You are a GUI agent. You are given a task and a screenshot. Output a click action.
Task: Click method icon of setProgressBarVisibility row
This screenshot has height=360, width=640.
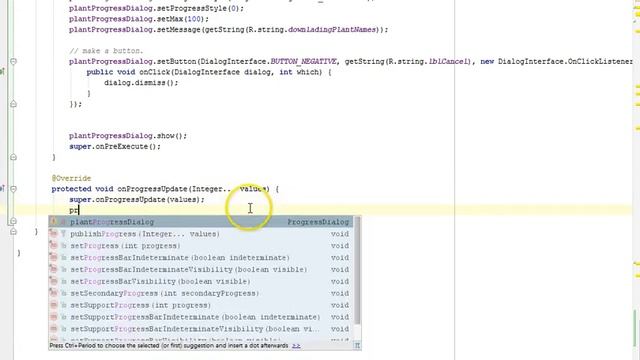53,281
